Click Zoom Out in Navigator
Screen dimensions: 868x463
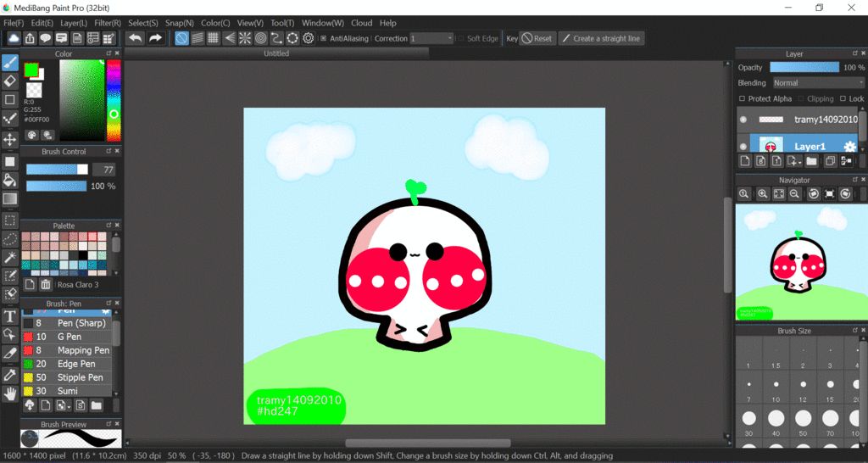[x=794, y=194]
